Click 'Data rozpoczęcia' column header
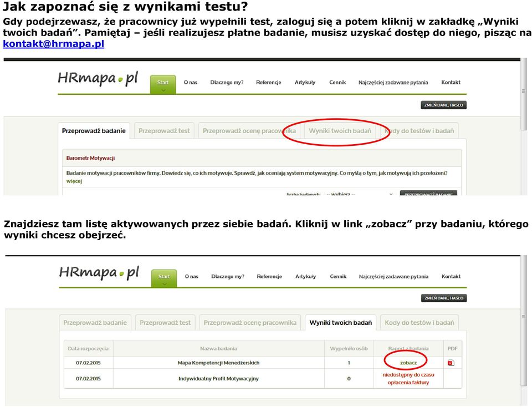The height and width of the screenshot is (407, 532). click(88, 349)
